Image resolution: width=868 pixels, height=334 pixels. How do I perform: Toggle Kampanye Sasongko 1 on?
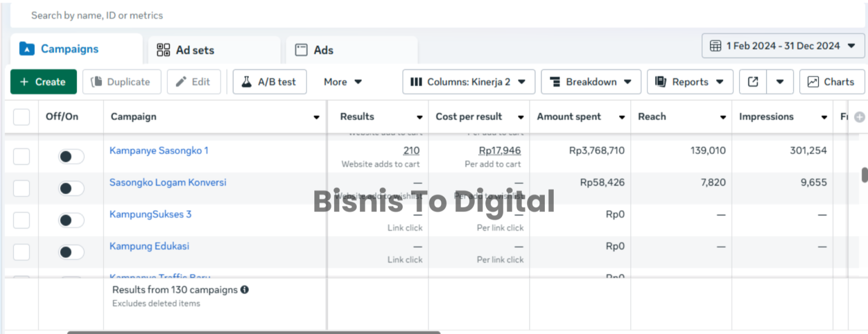71,157
